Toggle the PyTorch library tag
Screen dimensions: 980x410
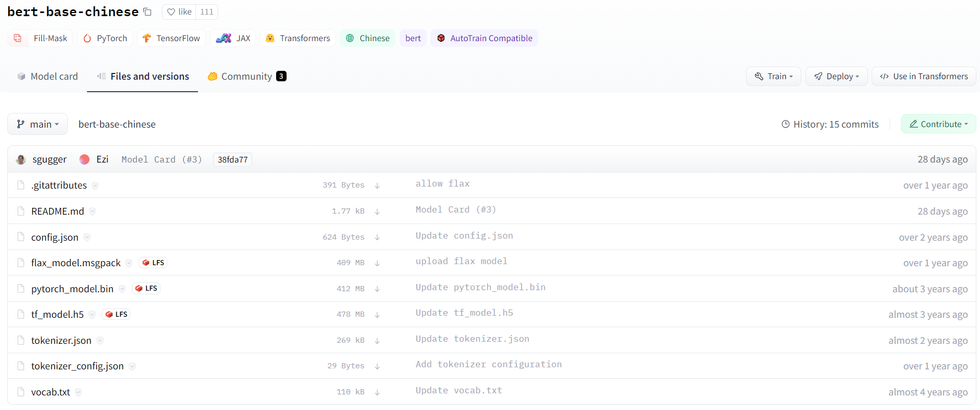click(x=105, y=38)
